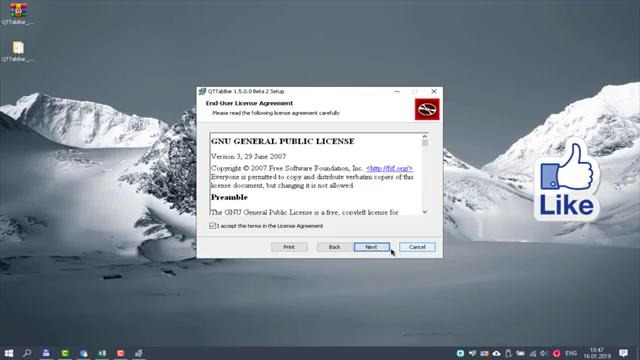640x360 pixels.
Task: Open the Excel icon on taskbar
Action: click(x=102, y=353)
